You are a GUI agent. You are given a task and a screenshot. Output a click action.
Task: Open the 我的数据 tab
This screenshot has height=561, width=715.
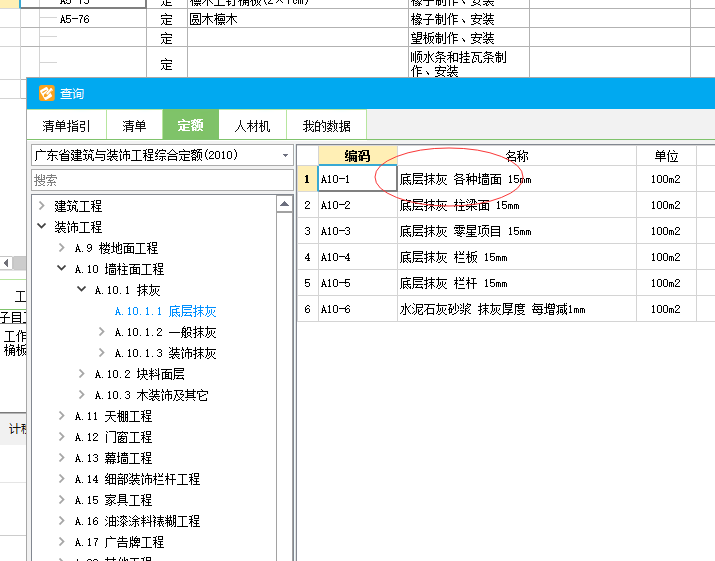coord(326,125)
